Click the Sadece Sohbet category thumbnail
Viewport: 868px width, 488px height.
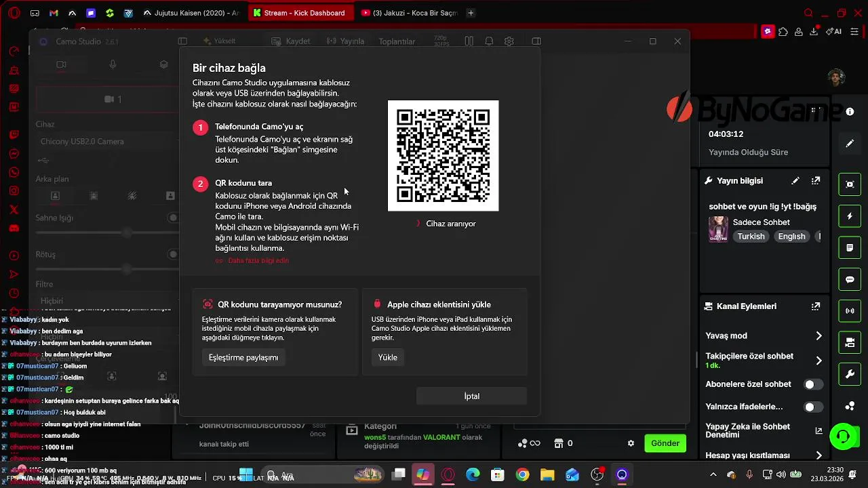click(x=718, y=229)
